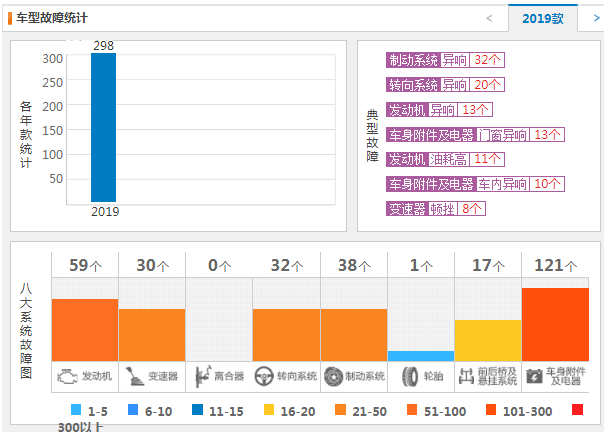Click the small blue 轮胎 1个 bar
The width and height of the screenshot is (604, 432).
pos(421,356)
